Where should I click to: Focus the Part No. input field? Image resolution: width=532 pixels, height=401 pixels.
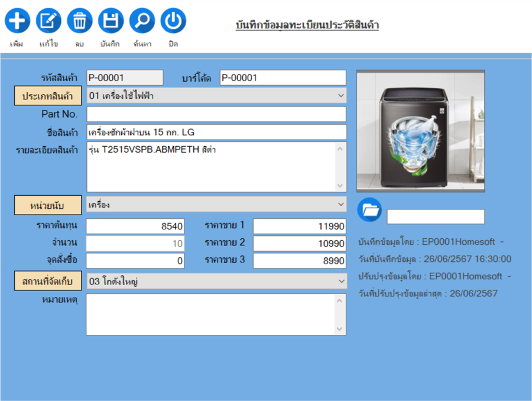(216, 114)
